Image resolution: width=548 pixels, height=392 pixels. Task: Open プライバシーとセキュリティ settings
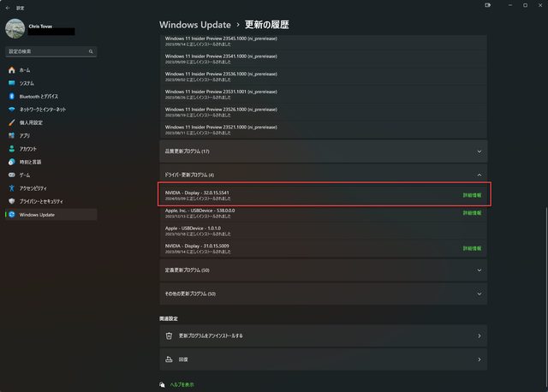[x=42, y=201]
